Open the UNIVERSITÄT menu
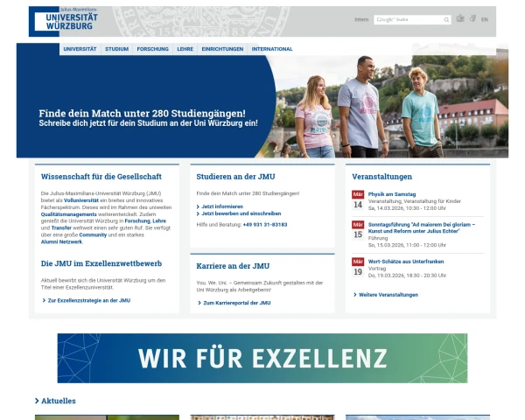525x420 pixels. [x=80, y=49]
